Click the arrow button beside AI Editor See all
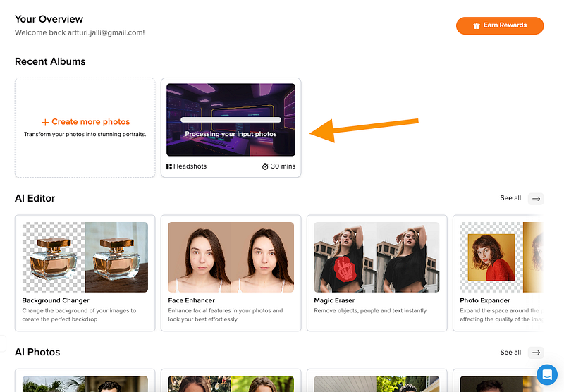564x392 pixels. [x=536, y=199]
